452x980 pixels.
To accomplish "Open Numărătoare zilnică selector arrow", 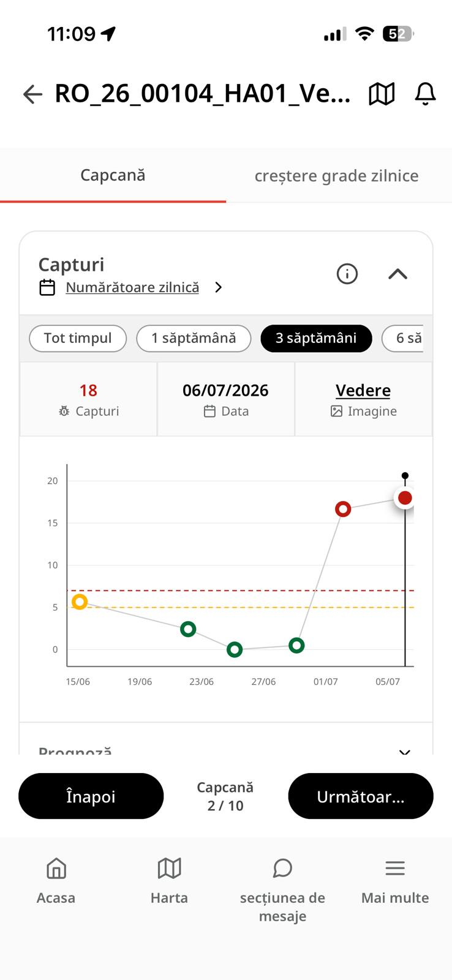I will [x=219, y=287].
